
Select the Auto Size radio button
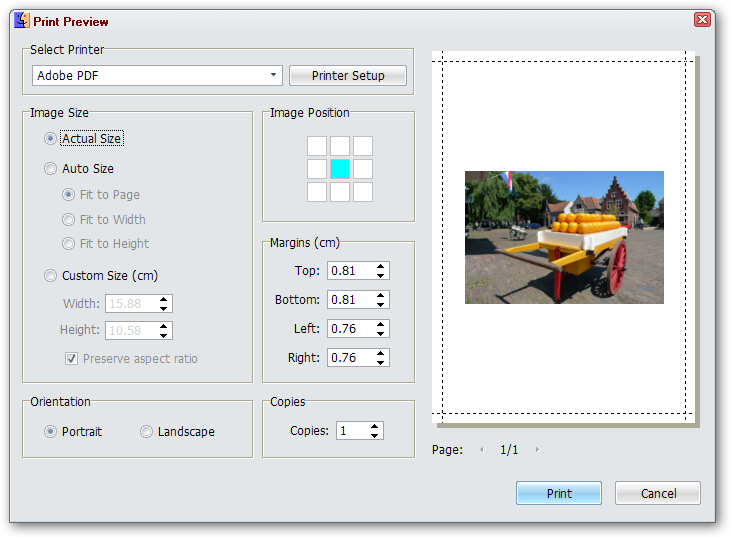[x=50, y=169]
